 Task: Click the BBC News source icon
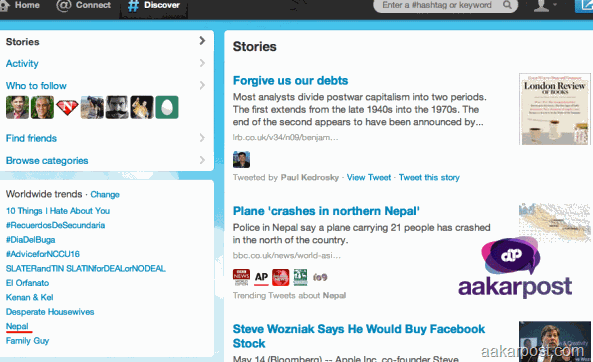[x=241, y=278]
